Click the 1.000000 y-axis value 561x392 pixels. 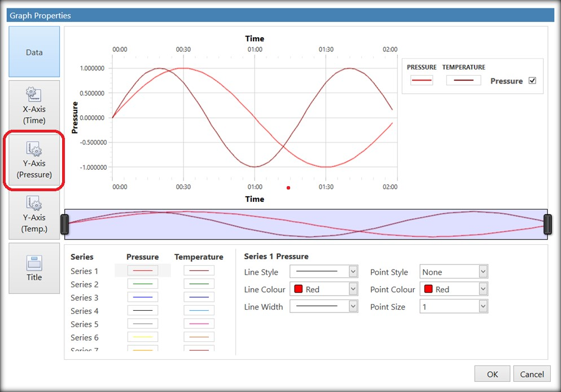pos(92,68)
